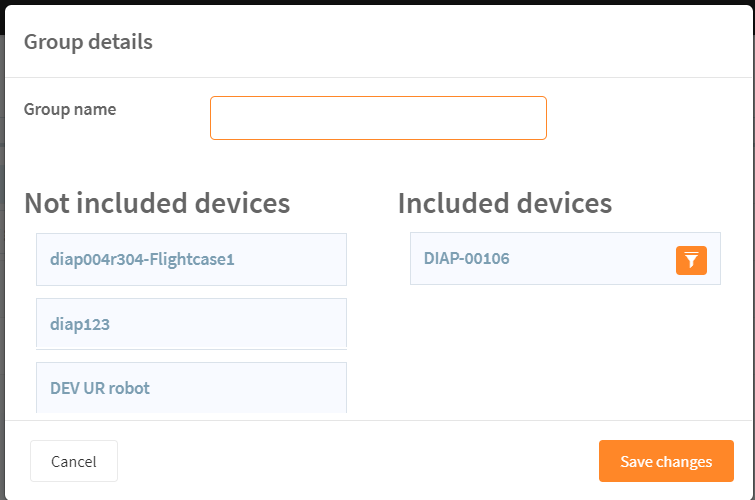Click the Cancel button
This screenshot has width=755, height=500.
(x=74, y=461)
